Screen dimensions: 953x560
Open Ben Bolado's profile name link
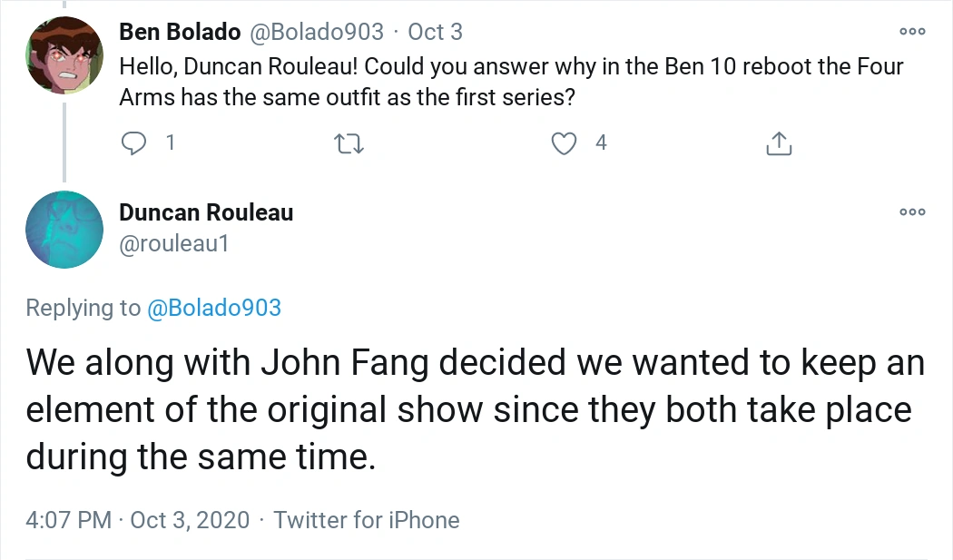click(x=180, y=32)
